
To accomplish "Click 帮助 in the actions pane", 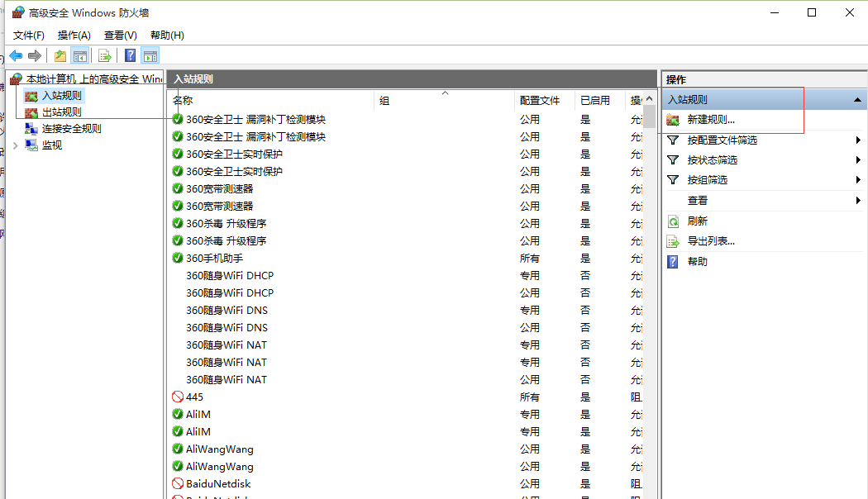I will (698, 262).
